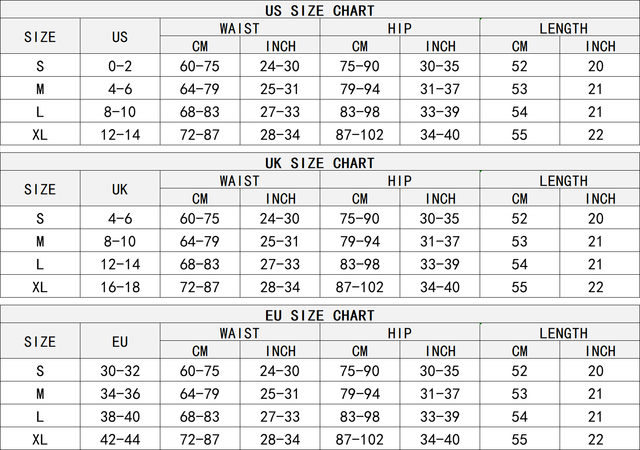
Task: Click HIP header in the UK chart
Action: (x=400, y=181)
